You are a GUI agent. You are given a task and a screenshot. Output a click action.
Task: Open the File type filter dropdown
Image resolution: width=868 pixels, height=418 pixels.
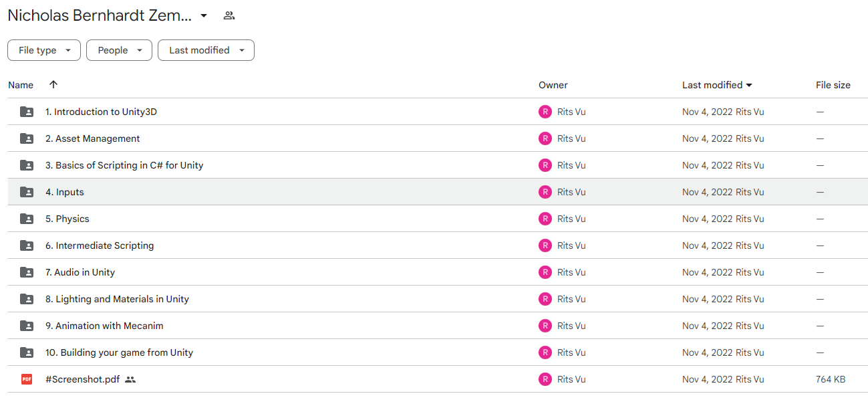click(44, 50)
